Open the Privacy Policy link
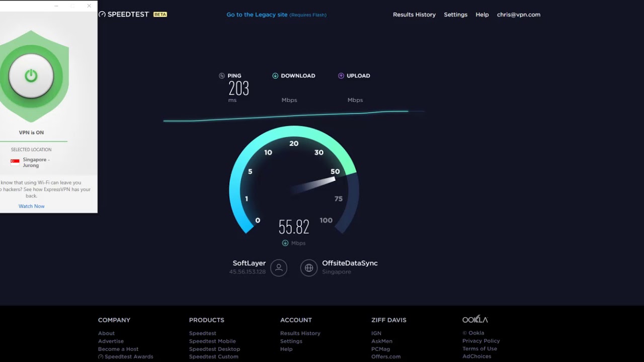Viewport: 644px width, 362px height. point(481,341)
